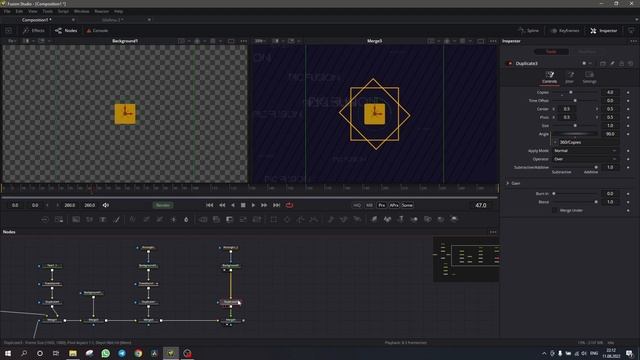Open the Inspector panel options menu
Viewport: 640px width, 360px height.
[633, 41]
